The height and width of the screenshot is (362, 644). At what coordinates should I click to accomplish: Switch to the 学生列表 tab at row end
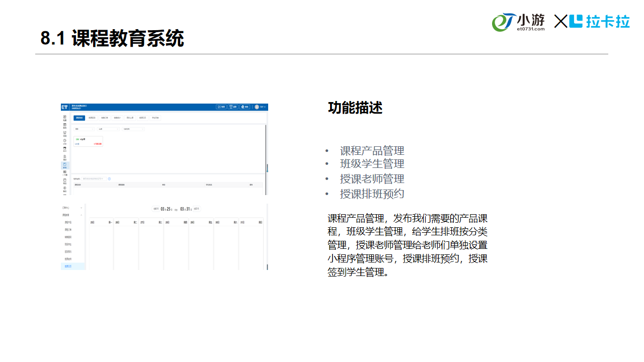[155, 118]
